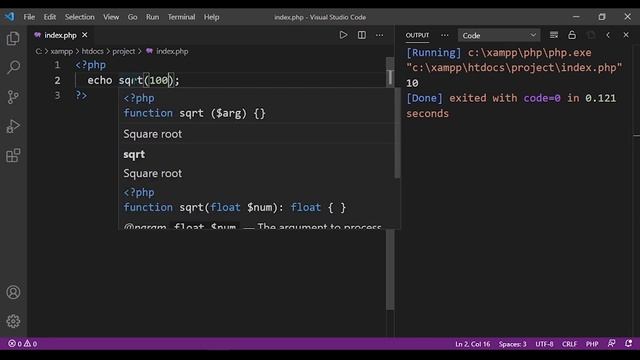640x360 pixels.
Task: Change the file encoding UTF-8
Action: [544, 344]
